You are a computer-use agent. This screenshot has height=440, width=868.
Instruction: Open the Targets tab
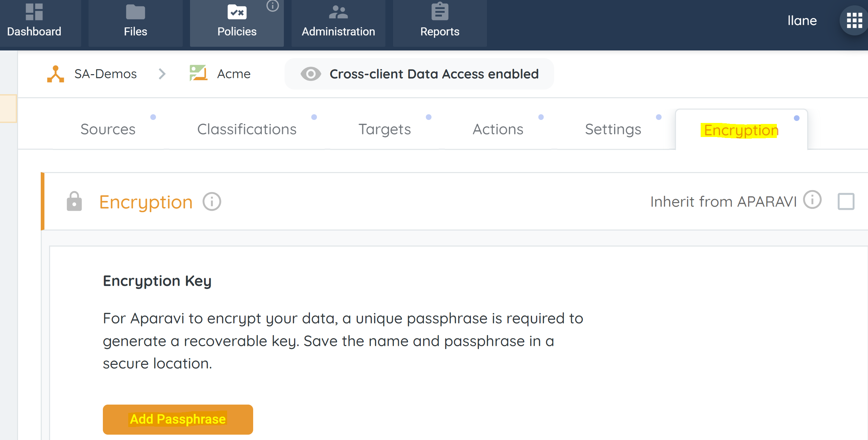[x=384, y=129]
